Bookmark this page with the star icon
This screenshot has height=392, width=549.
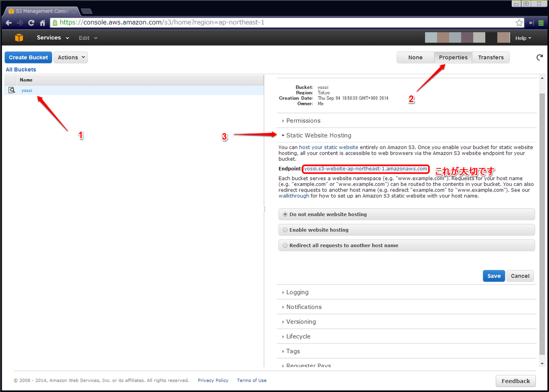point(519,23)
